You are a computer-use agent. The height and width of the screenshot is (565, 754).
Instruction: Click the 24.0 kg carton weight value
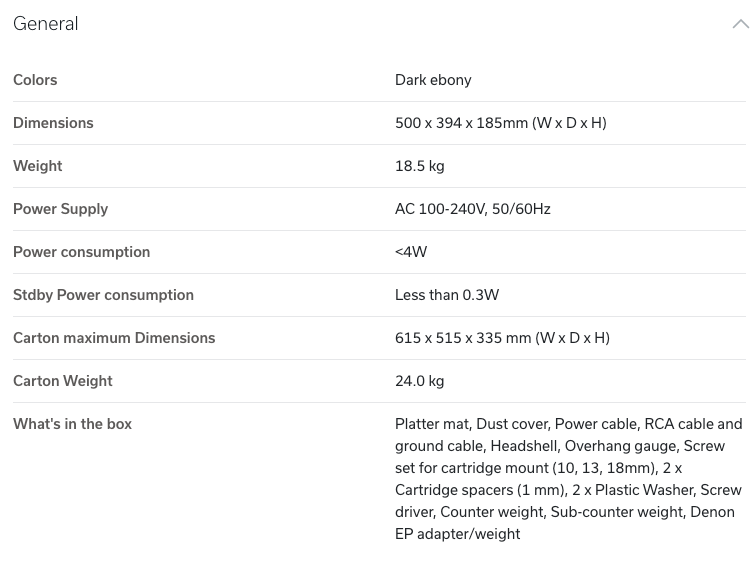[x=419, y=381]
